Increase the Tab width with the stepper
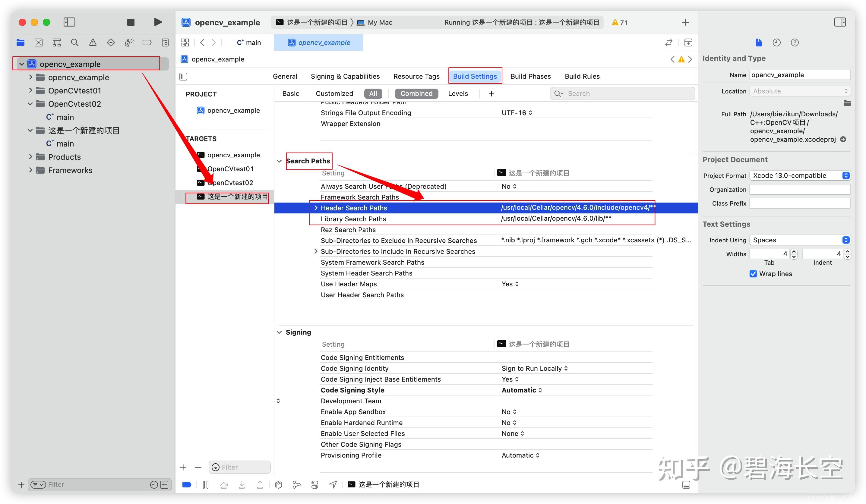Viewport: 866px width, 504px height. coord(794,252)
